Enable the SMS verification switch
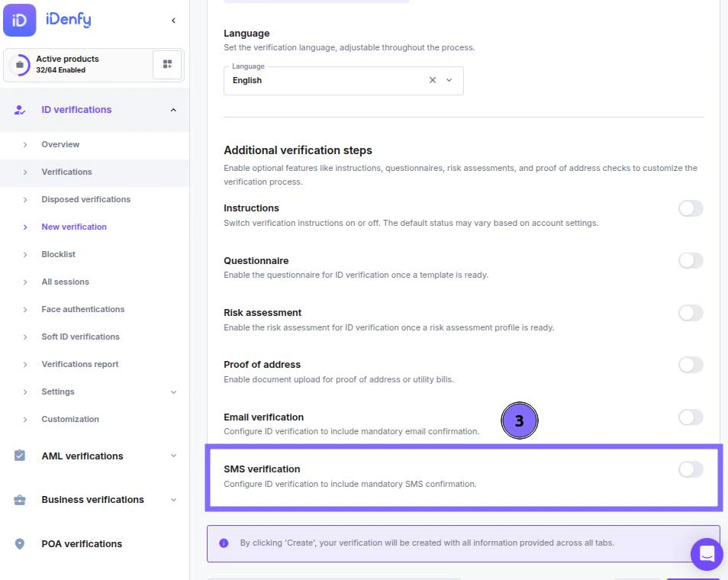Screen dimensions: 728x580 pos(691,469)
